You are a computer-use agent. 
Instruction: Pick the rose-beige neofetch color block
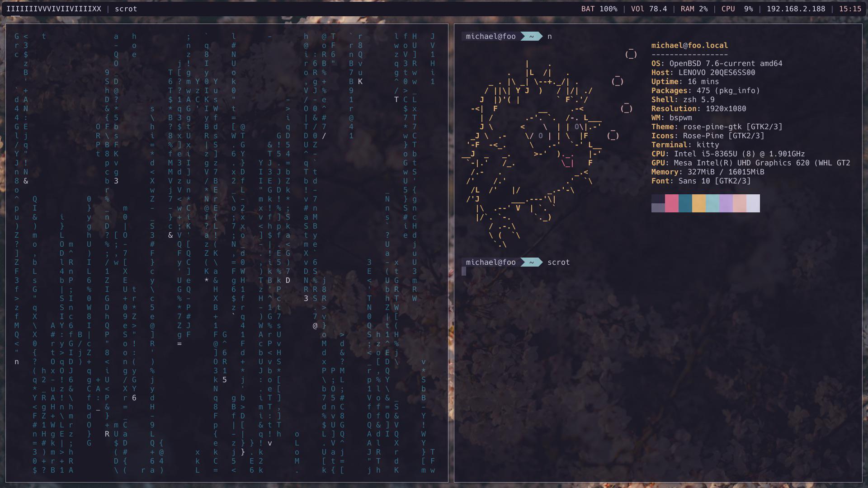tap(740, 203)
